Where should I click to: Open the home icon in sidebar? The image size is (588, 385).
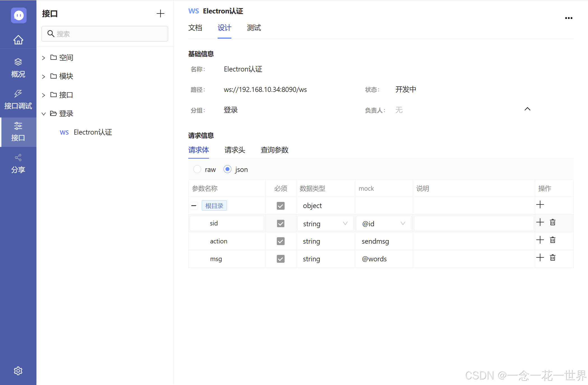[18, 40]
